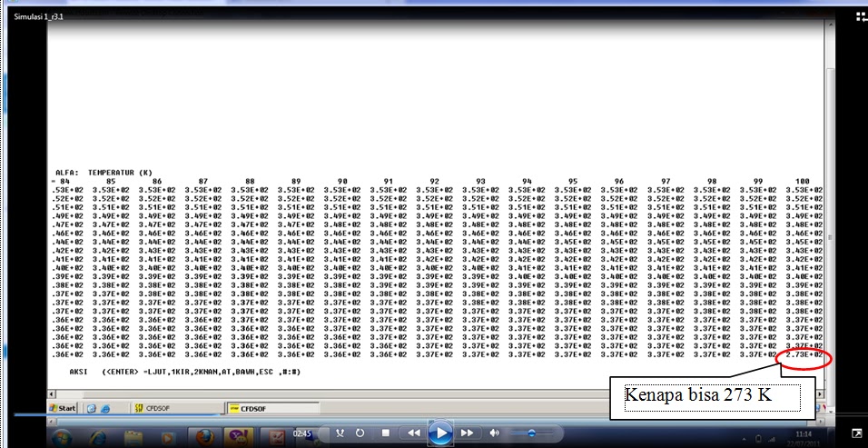The width and height of the screenshot is (868, 448).
Task: Select column header 85
Action: pos(110,181)
